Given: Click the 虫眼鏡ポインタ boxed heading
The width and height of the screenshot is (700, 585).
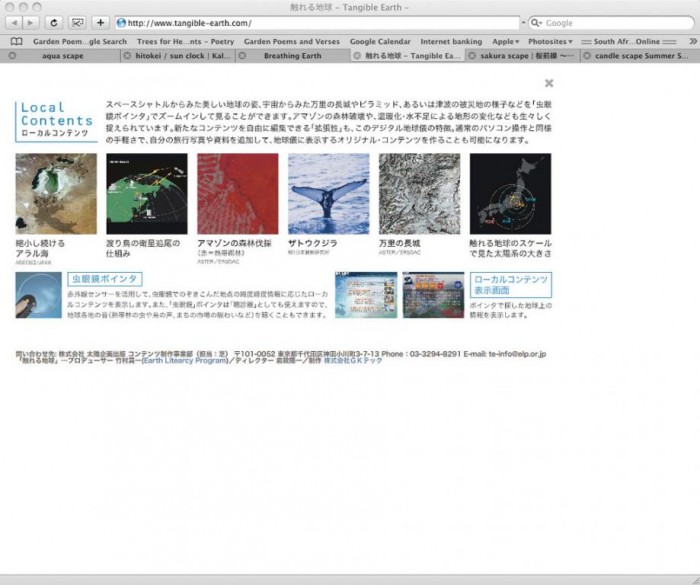Looking at the screenshot, I should pyautogui.click(x=105, y=279).
